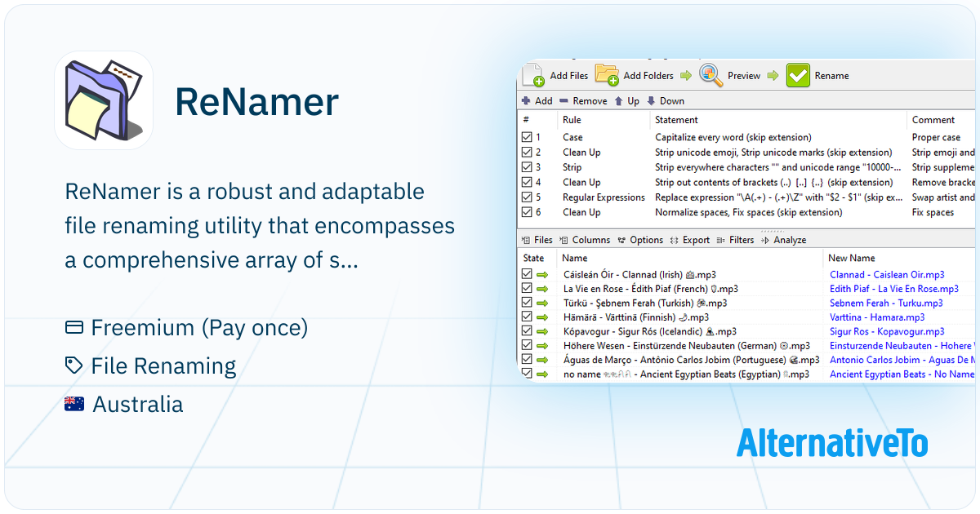
Task: Click new name 'Sebnem Ferah - Turku.mp3'
Action: (886, 303)
